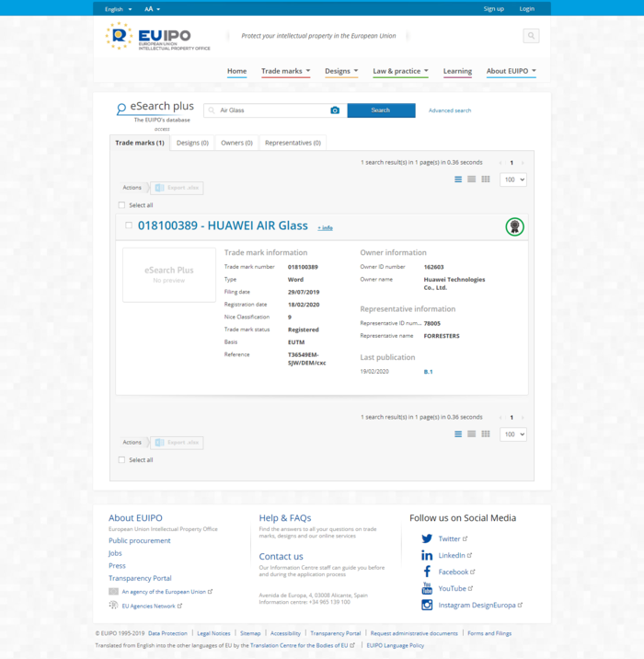
Task: Click the eSearch plus magnifier logo
Action: [121, 109]
